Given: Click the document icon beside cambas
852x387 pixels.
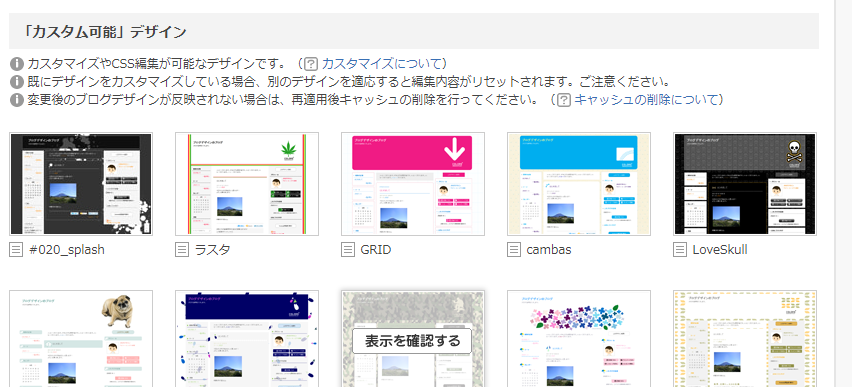Looking at the screenshot, I should (514, 249).
